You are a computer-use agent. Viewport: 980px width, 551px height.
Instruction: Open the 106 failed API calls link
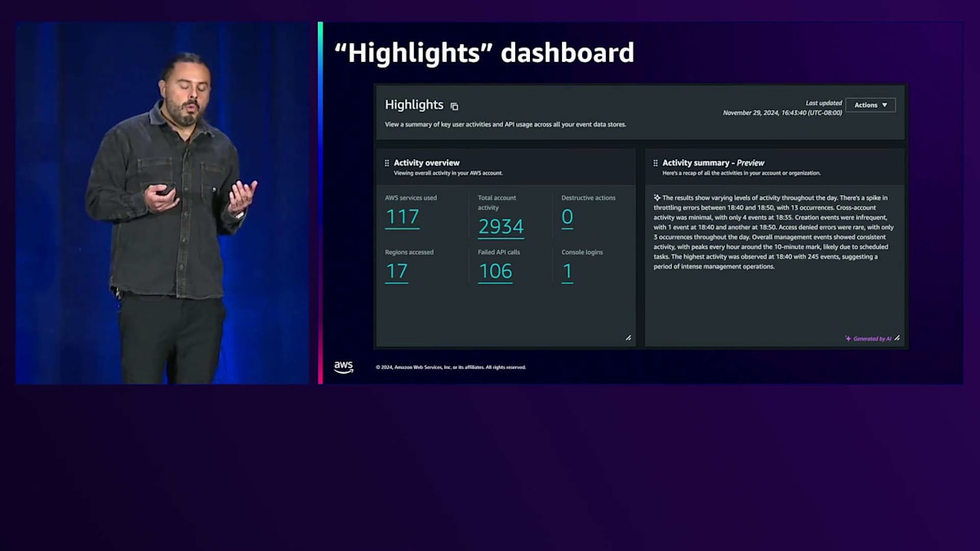coord(495,272)
